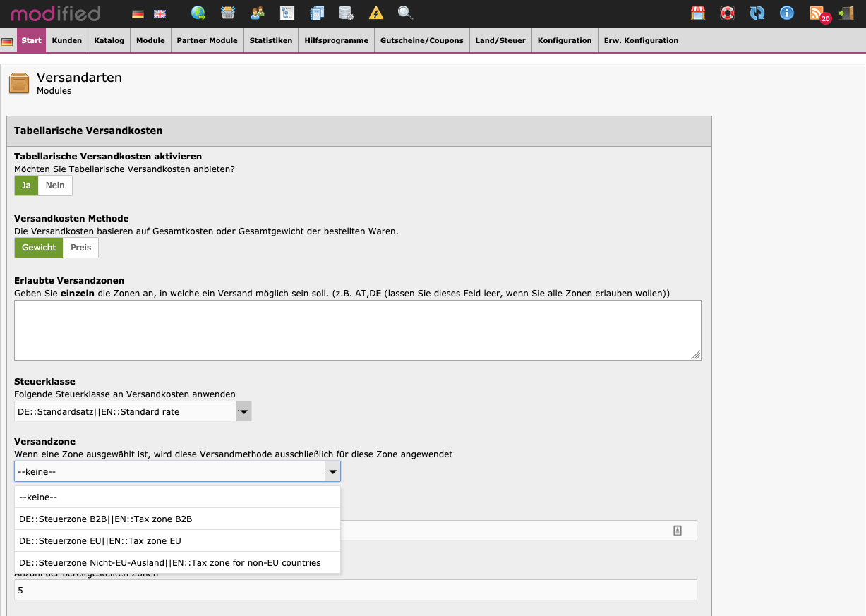Screen dimensions: 866x616
Task: Select Preis as shipping cost method
Action: pyautogui.click(x=81, y=248)
